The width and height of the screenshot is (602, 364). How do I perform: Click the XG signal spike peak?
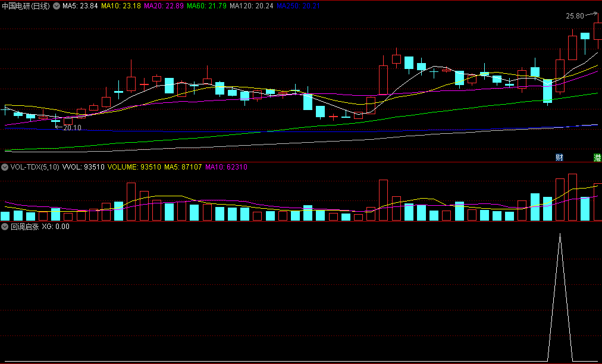(560, 234)
